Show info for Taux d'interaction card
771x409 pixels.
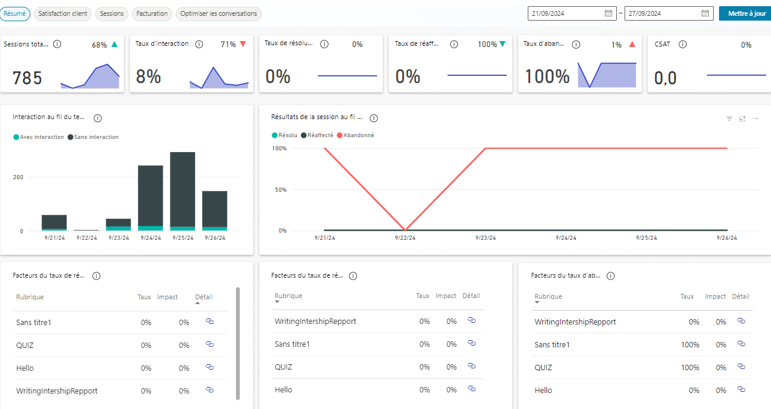point(199,44)
